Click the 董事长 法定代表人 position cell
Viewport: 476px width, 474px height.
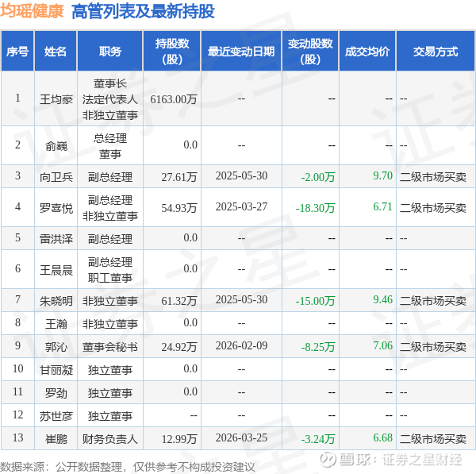coord(110,99)
